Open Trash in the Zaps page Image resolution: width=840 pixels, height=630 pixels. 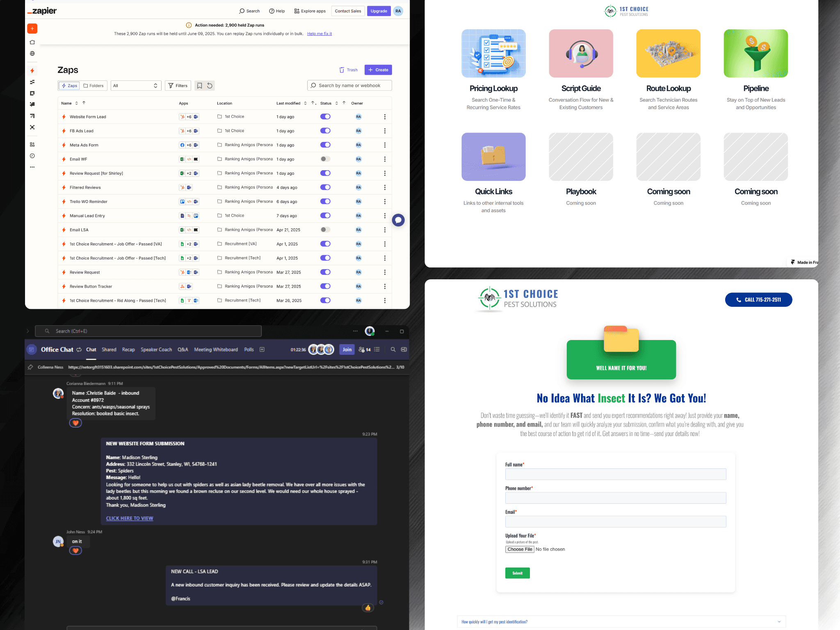point(348,70)
